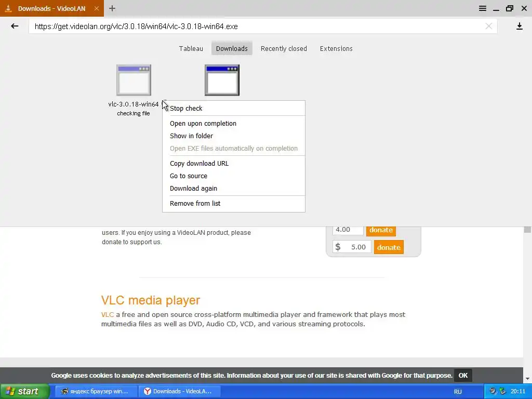Click the page scrollbar down arrow
The image size is (532, 399).
(x=527, y=379)
